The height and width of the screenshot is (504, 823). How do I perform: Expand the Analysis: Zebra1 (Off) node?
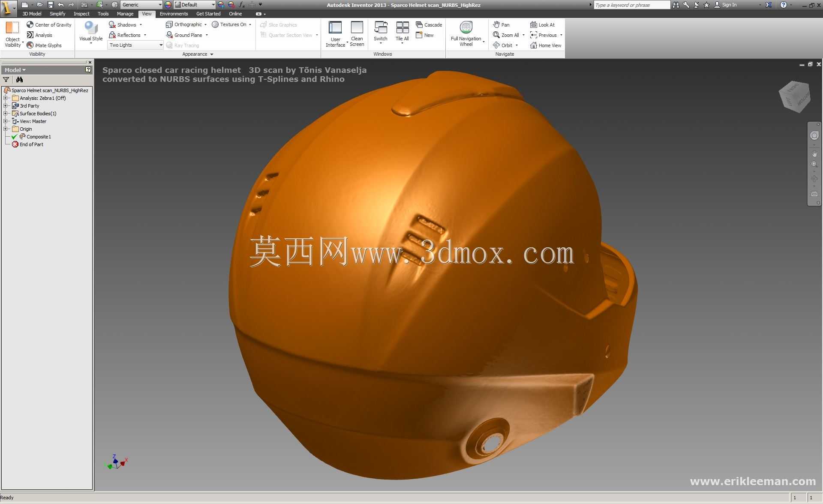tap(6, 98)
